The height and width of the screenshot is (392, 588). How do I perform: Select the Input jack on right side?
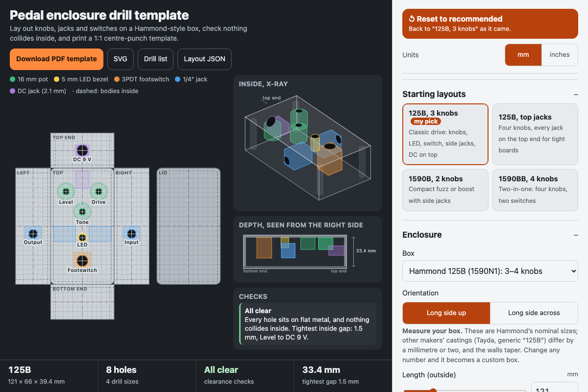click(x=131, y=234)
